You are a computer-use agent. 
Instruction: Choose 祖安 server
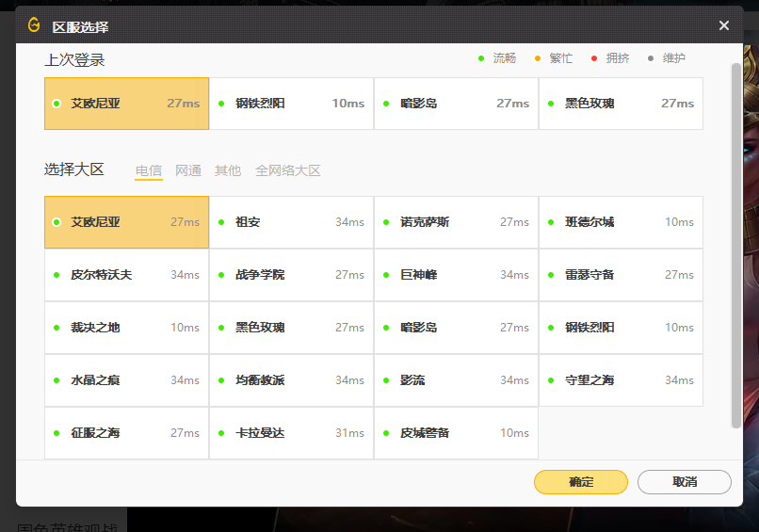[291, 222]
